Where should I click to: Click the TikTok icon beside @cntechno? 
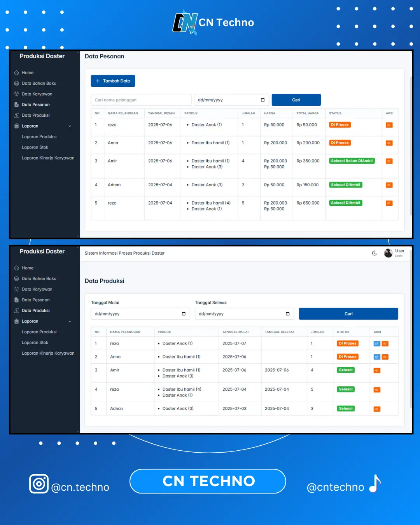pos(375,484)
